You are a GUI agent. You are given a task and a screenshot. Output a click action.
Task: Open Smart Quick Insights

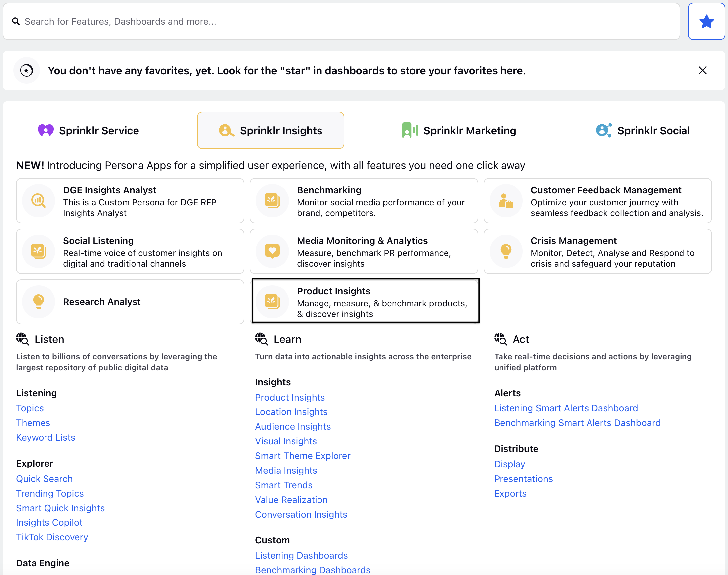60,508
